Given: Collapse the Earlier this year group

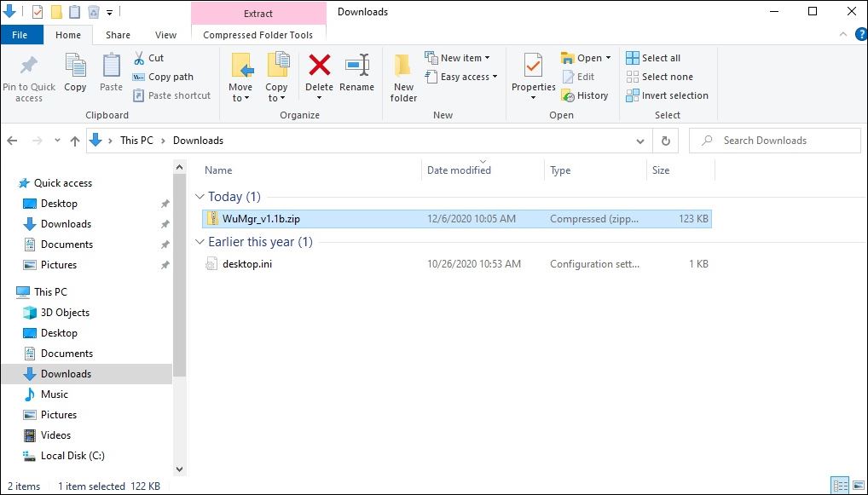Looking at the screenshot, I should [x=200, y=242].
